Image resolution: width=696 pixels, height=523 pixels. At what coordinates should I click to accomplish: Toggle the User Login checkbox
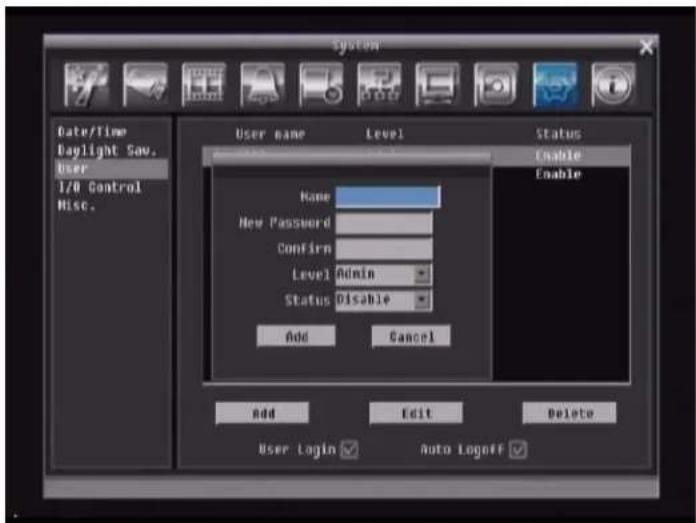(x=349, y=449)
